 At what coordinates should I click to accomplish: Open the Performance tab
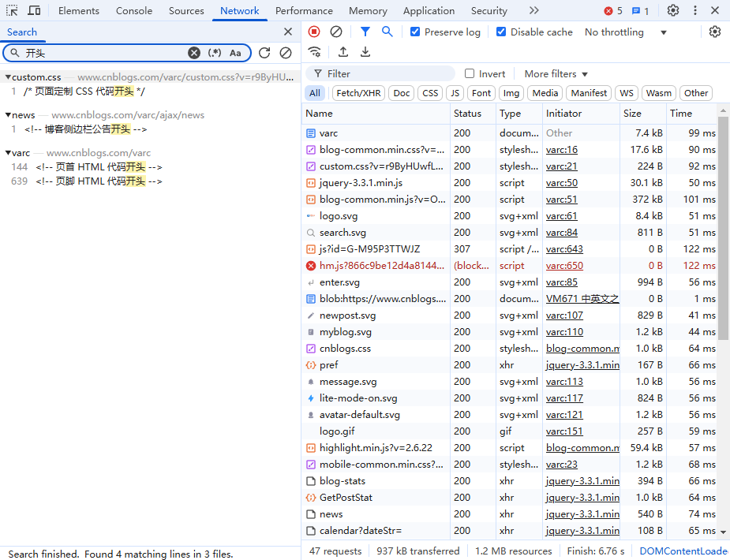coord(304,11)
